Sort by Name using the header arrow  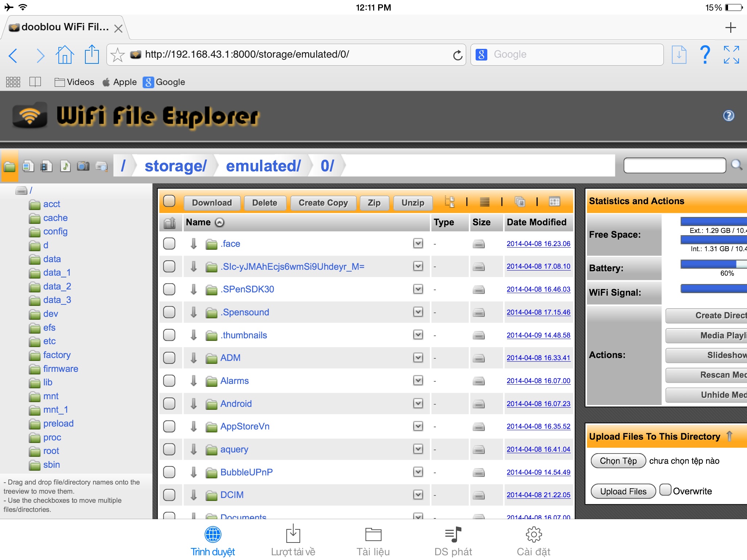pos(220,222)
